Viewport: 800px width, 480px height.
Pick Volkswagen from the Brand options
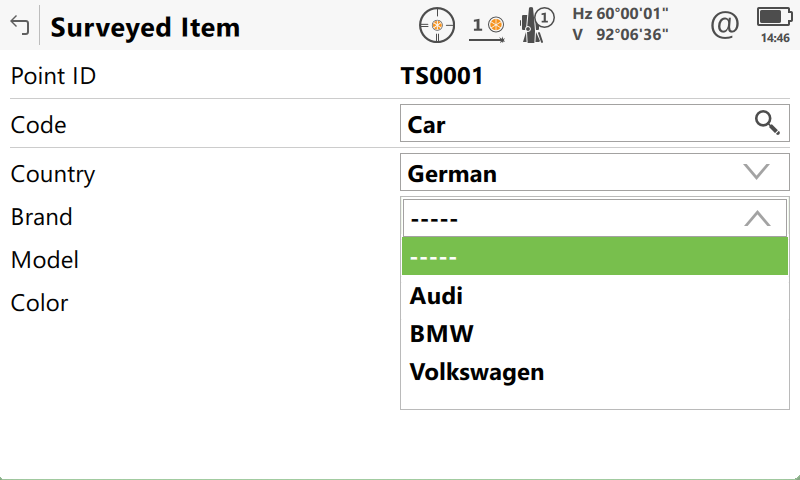477,372
